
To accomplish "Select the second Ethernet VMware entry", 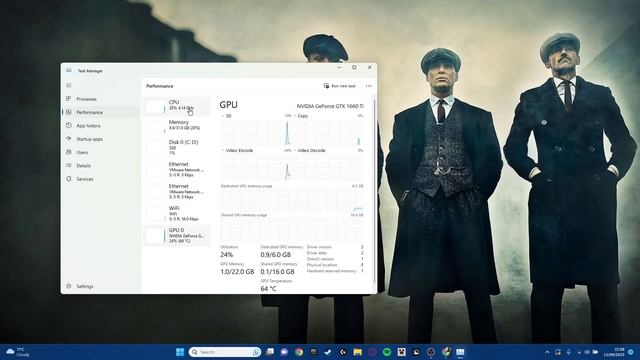I will 177,191.
